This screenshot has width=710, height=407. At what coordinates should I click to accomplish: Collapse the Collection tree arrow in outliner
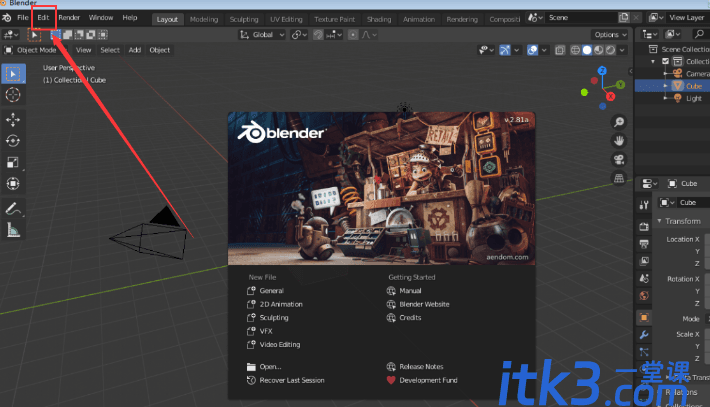[653, 61]
